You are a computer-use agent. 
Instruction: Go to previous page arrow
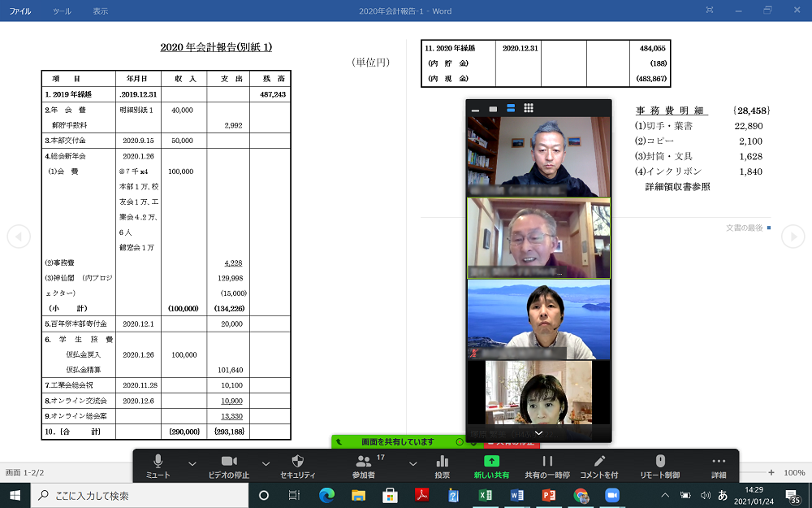[19, 237]
